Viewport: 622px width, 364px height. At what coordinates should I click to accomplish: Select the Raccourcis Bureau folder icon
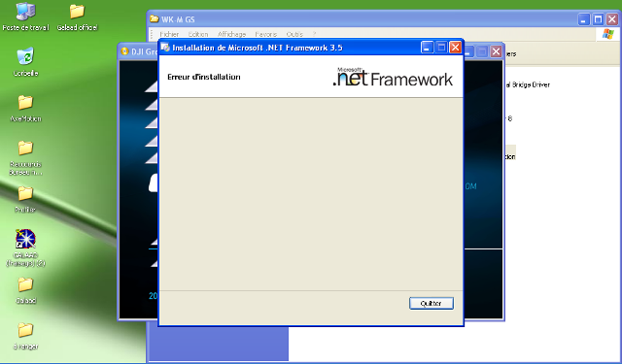pos(26,157)
